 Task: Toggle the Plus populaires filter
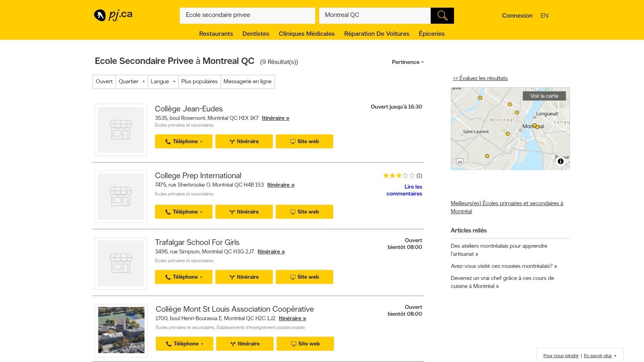coord(199,82)
